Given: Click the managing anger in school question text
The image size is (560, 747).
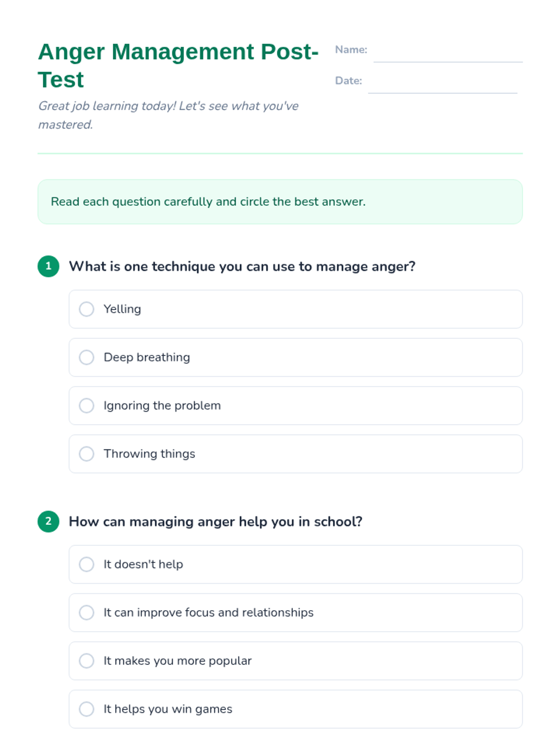Looking at the screenshot, I should click(x=215, y=521).
